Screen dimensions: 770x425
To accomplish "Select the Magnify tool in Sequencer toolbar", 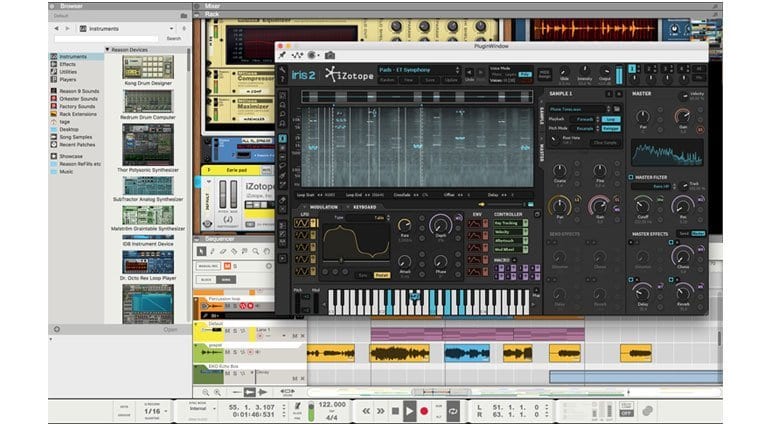I will coord(255,251).
